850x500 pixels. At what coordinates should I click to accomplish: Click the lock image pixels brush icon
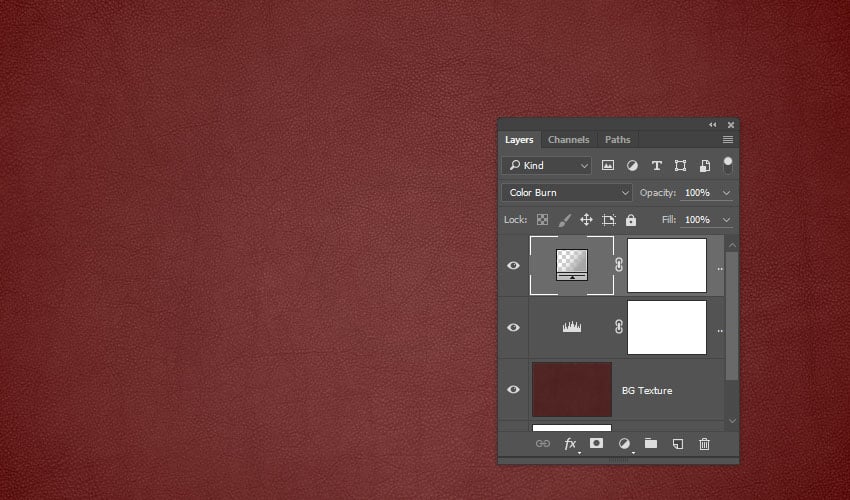[x=564, y=220]
